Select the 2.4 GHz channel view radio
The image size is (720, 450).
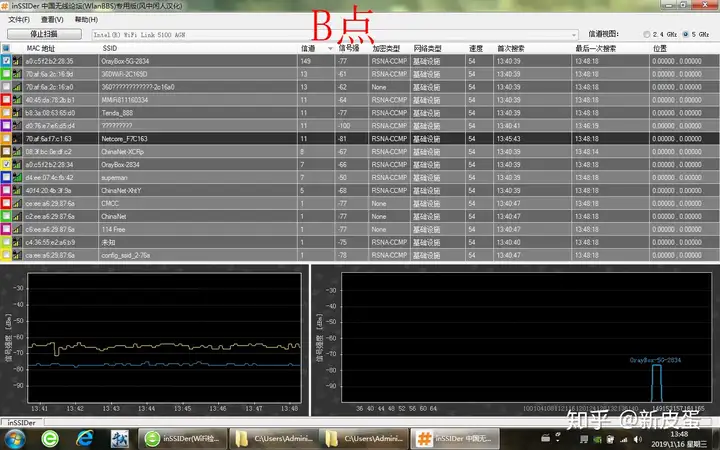[647, 34]
